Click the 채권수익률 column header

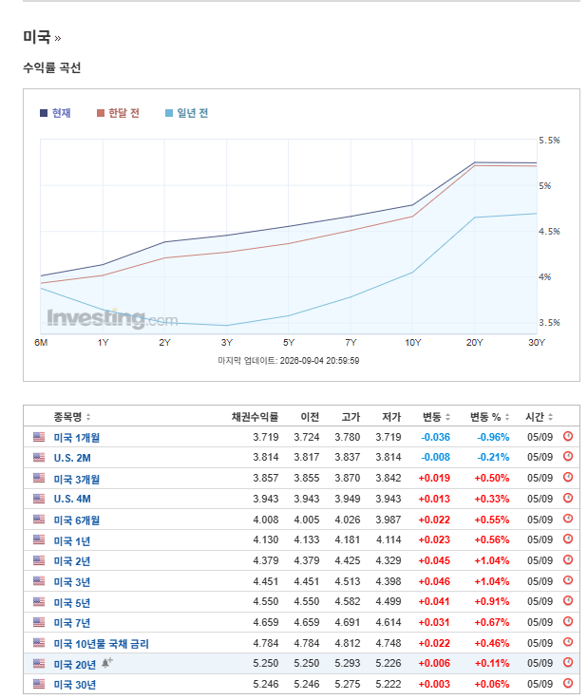tap(255, 417)
